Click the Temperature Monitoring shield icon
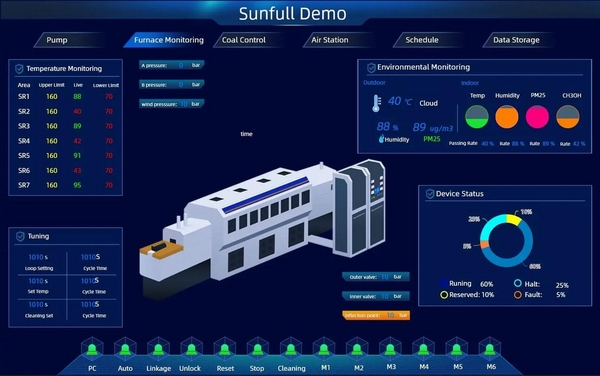This screenshot has width=600, height=376. tap(19, 69)
